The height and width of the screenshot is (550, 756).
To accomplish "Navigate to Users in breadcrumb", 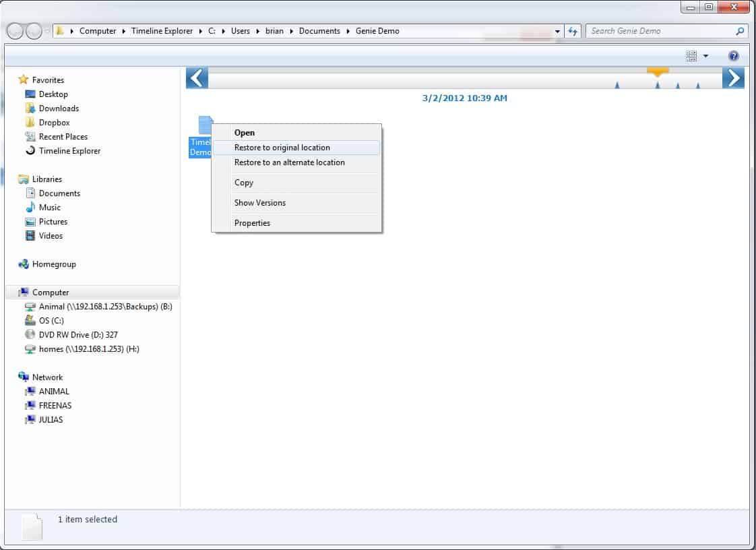I will pos(240,31).
